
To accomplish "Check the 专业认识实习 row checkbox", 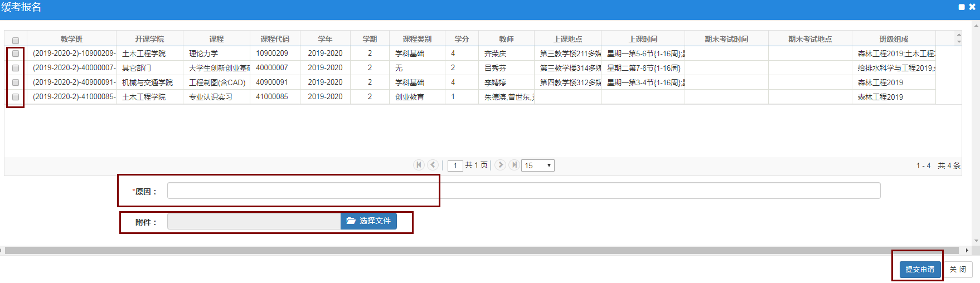I will click(16, 97).
